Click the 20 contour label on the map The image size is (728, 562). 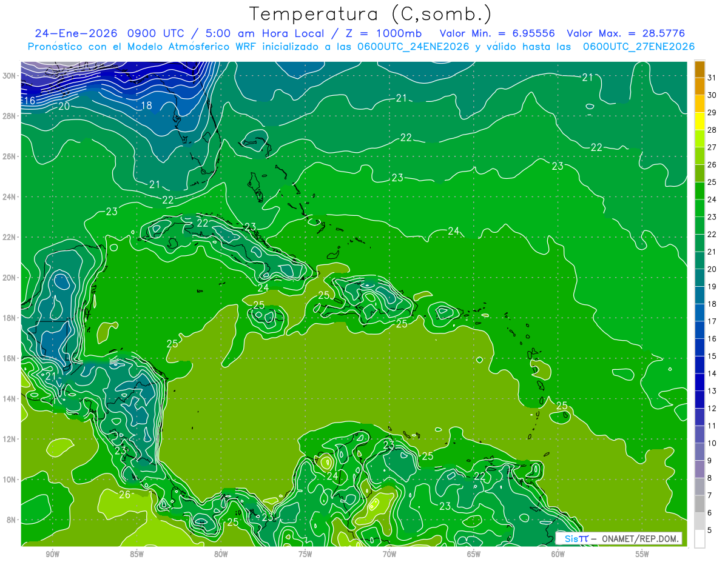[x=64, y=106]
